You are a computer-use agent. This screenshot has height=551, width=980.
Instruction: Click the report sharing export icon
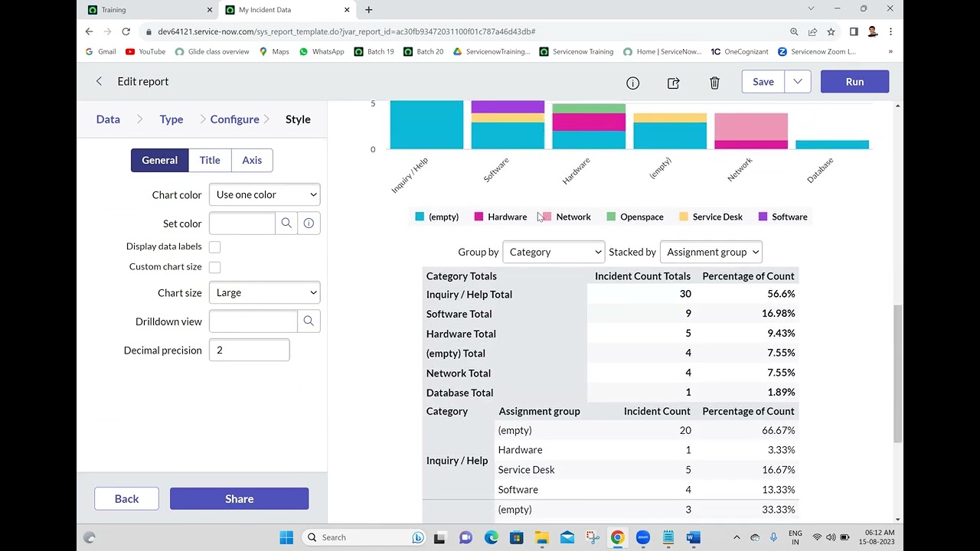point(674,83)
